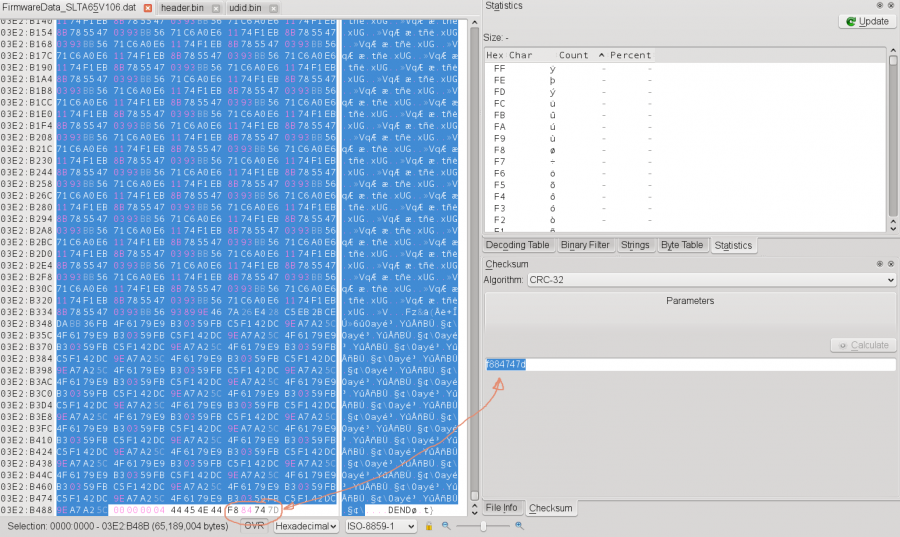Screen dimensions: 900x537
Task: Select the F8 row in statistics table
Action: 685,150
